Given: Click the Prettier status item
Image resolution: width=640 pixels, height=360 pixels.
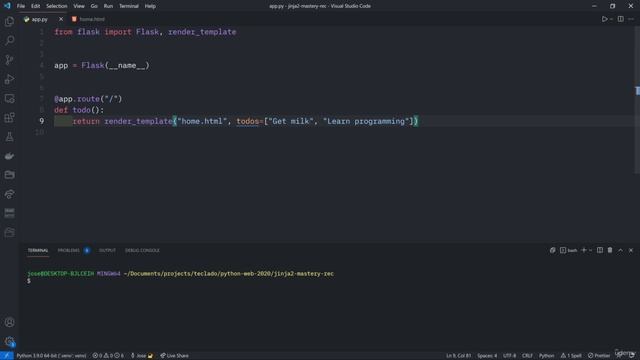Looking at the screenshot, I should click(x=599, y=356).
